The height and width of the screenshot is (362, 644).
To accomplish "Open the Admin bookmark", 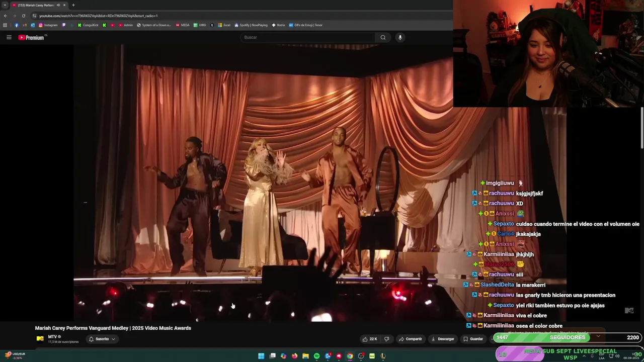I will (x=126, y=25).
